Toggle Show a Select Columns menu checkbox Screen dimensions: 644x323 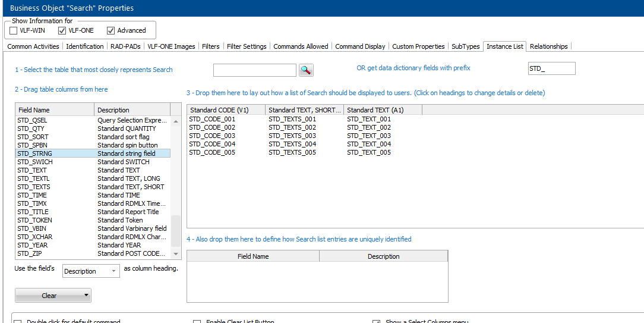pyautogui.click(x=376, y=322)
